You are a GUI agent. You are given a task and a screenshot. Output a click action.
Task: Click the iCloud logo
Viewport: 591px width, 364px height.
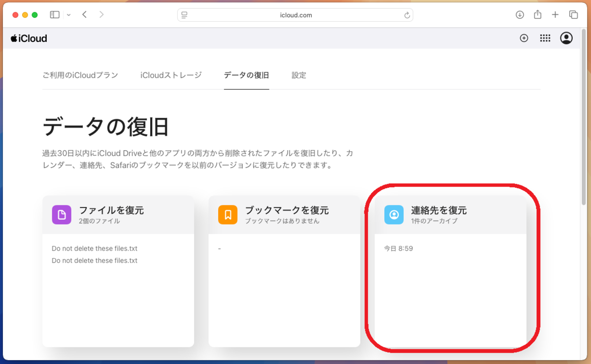click(x=29, y=38)
